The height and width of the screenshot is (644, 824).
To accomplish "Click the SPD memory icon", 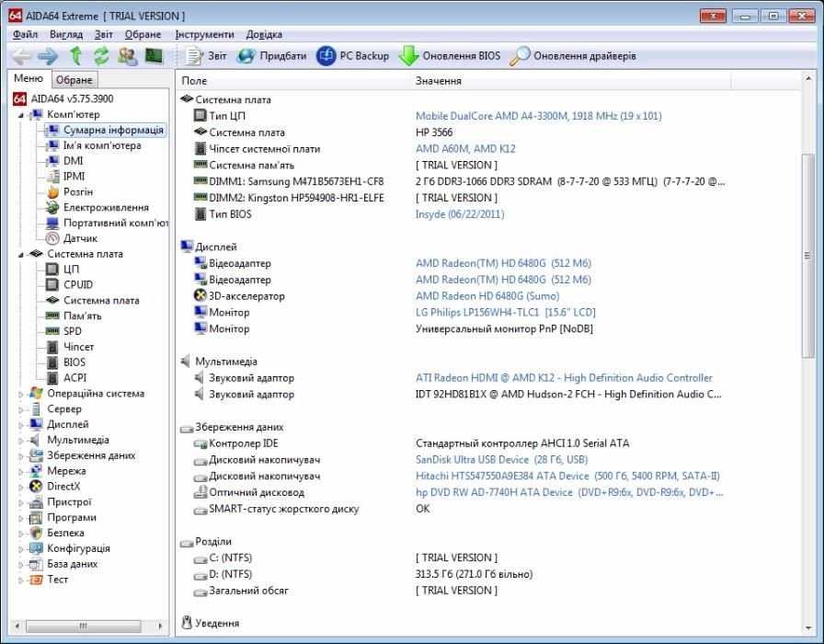I will click(x=52, y=331).
